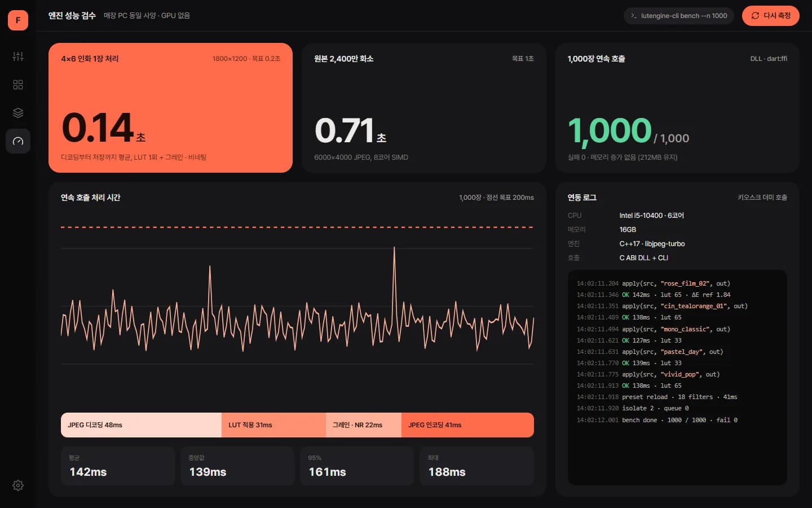The height and width of the screenshot is (508, 812).
Task: Select the speedometer benchmark sidebar icon
Action: [18, 141]
